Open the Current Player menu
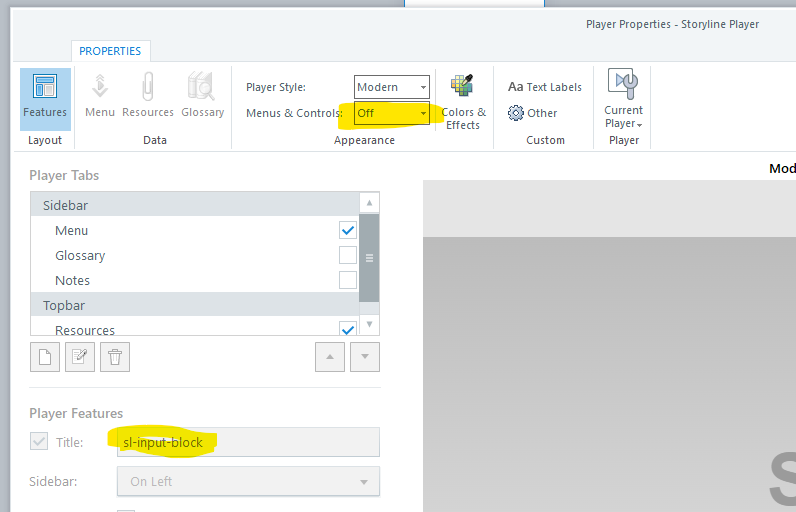The image size is (796, 512). click(623, 99)
